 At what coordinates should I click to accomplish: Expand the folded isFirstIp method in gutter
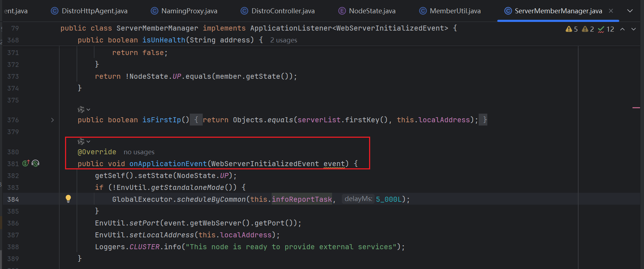52,120
